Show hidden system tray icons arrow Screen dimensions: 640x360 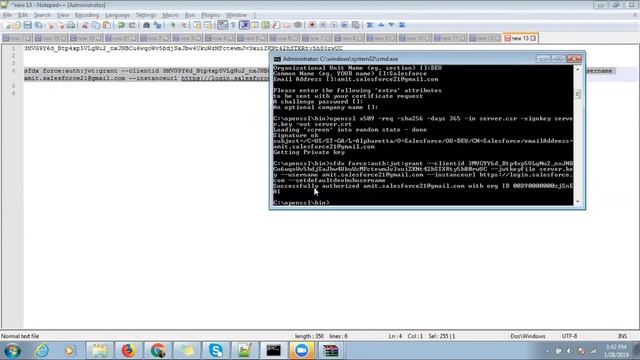pos(547,351)
